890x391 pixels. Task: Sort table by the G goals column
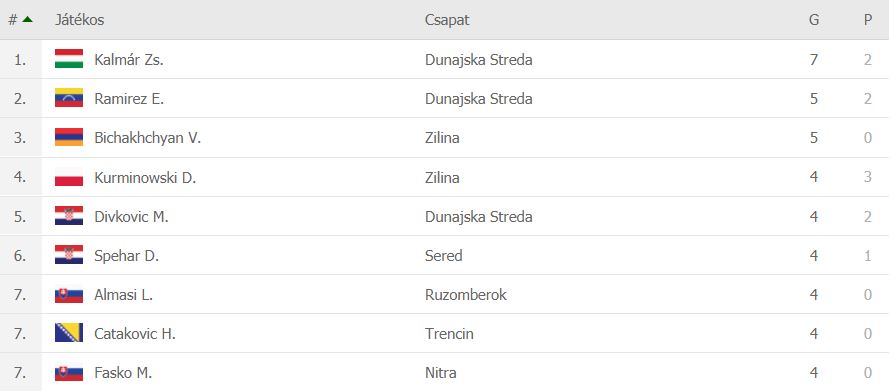pyautogui.click(x=814, y=20)
